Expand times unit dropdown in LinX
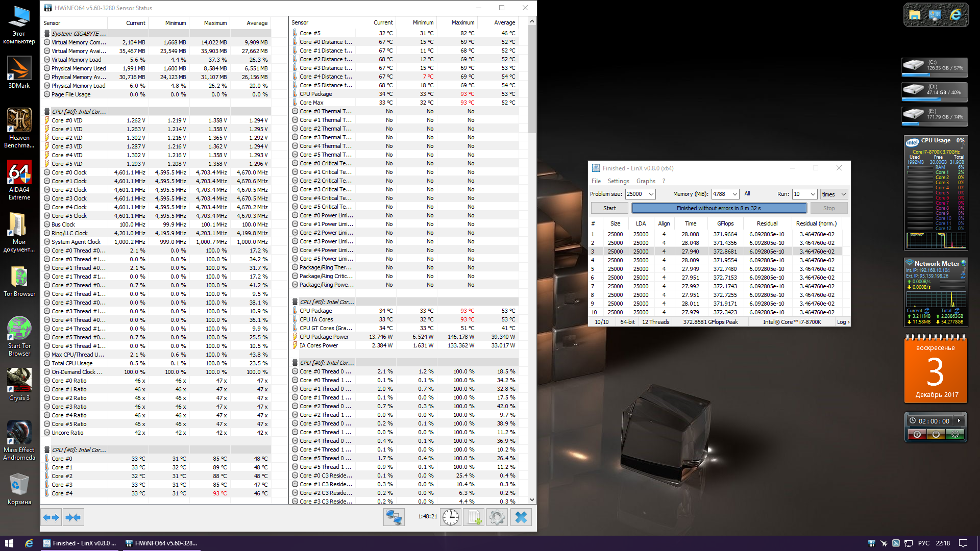The width and height of the screenshot is (980, 551). [843, 194]
